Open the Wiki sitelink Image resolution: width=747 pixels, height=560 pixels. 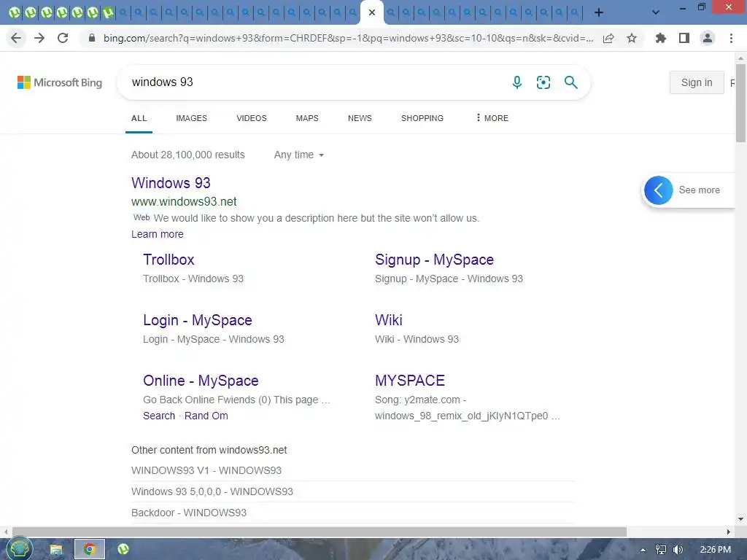pos(389,320)
